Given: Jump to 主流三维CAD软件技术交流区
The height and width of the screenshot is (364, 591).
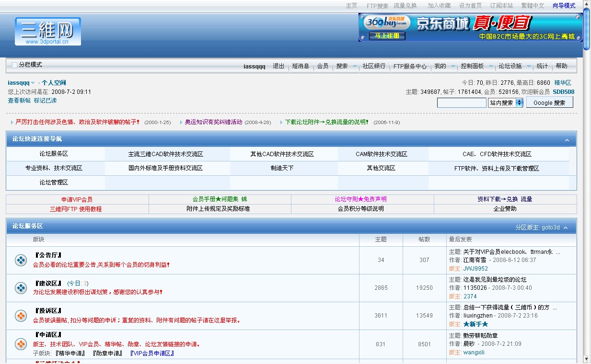Looking at the screenshot, I should pos(165,154).
